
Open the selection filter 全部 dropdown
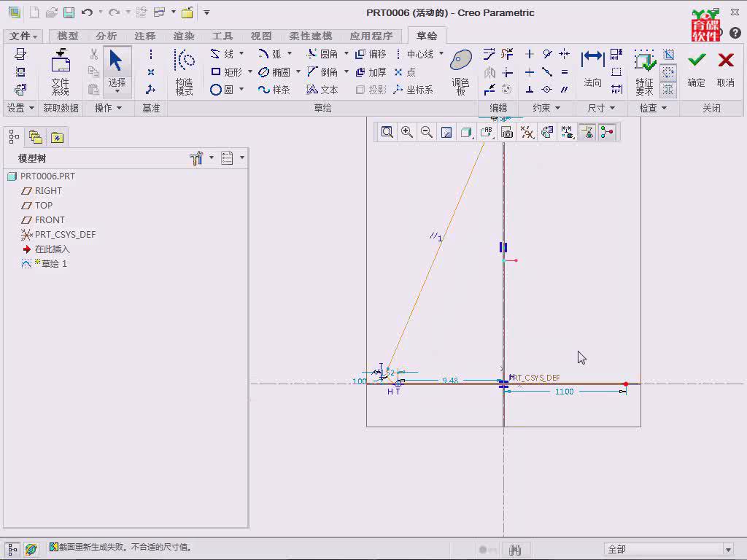pos(728,550)
